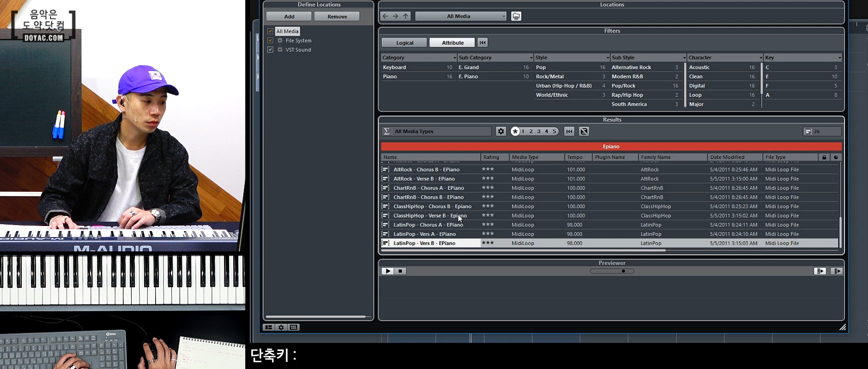Click the reset filters icon beside Attribute
The height and width of the screenshot is (369, 868).
(482, 43)
